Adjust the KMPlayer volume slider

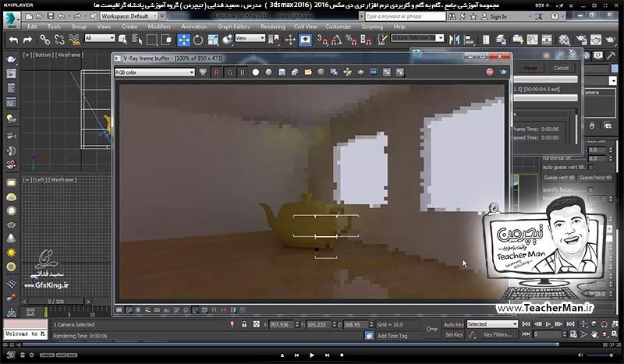click(x=600, y=355)
